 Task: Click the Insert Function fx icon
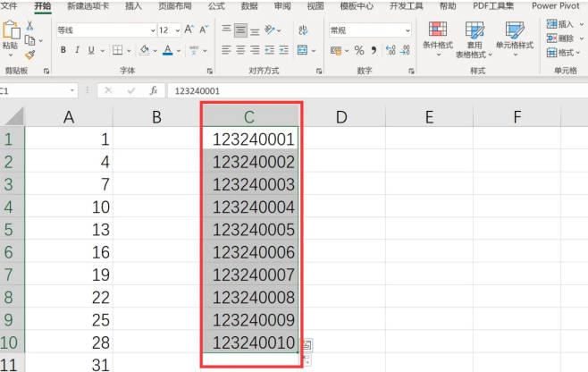point(154,90)
